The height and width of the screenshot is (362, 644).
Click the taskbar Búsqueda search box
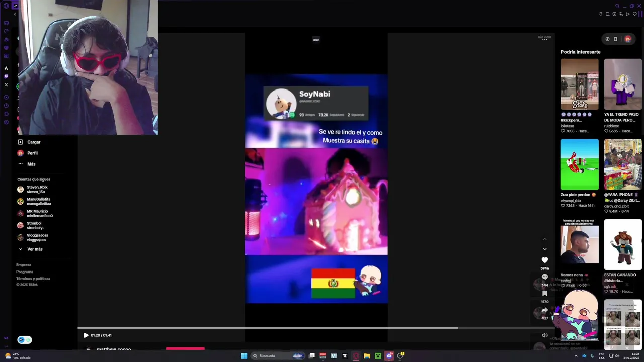(x=278, y=356)
